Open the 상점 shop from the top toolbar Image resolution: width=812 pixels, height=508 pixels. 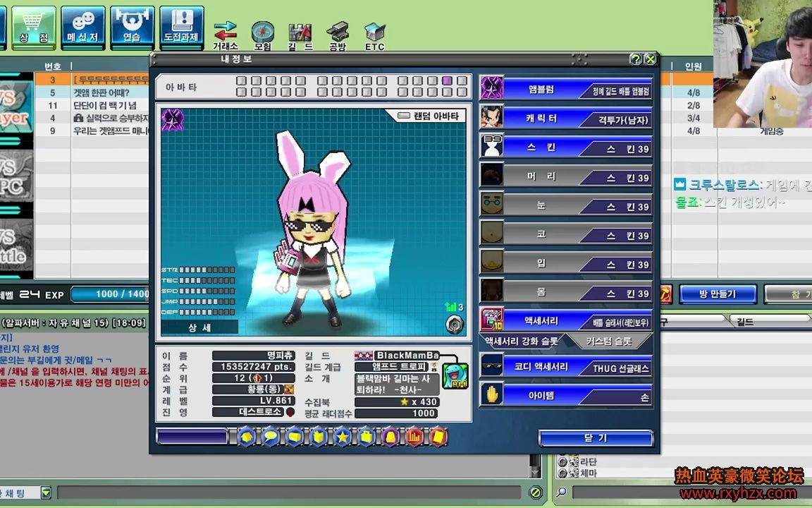(34, 28)
